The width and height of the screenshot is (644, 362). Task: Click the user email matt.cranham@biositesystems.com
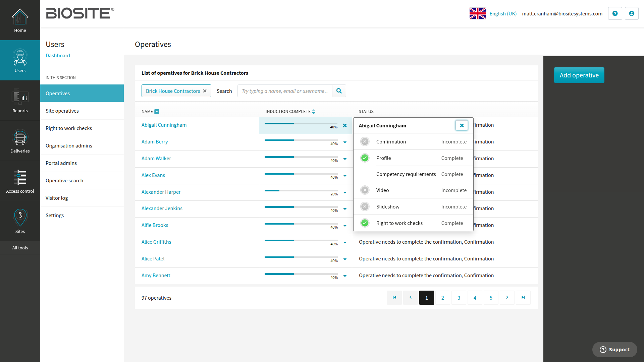(x=562, y=13)
